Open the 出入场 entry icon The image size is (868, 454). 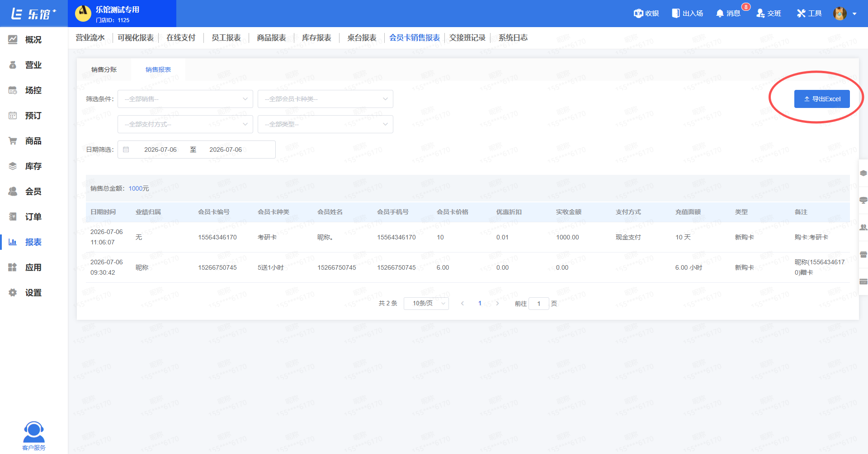(676, 14)
